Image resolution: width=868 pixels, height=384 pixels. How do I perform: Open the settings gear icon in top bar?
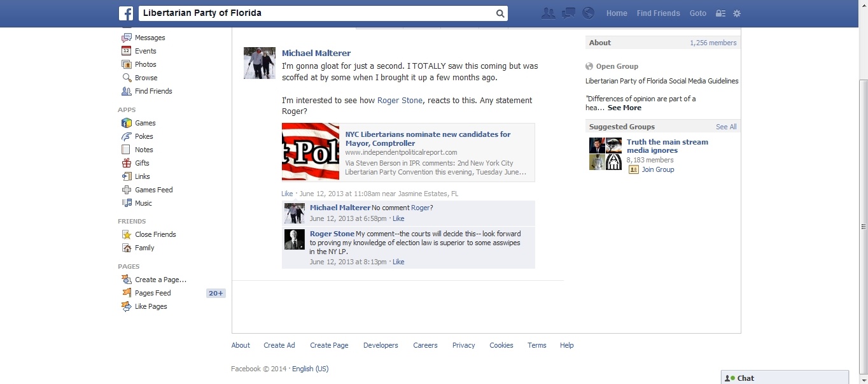737,13
